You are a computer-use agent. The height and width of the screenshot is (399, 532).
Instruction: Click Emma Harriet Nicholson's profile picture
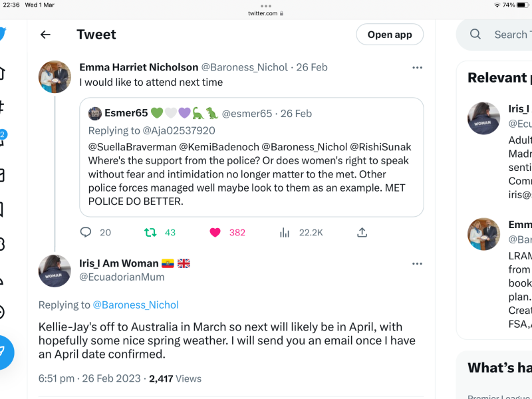click(x=55, y=76)
